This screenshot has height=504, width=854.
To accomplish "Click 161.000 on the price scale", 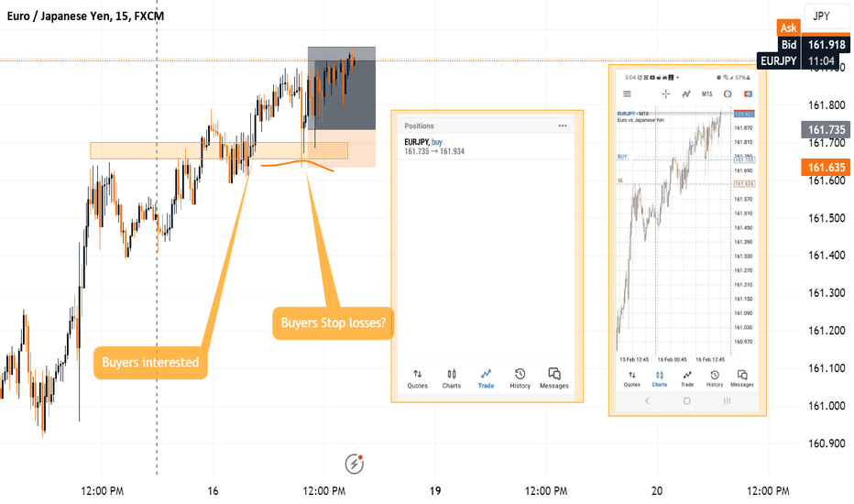I will [x=827, y=406].
